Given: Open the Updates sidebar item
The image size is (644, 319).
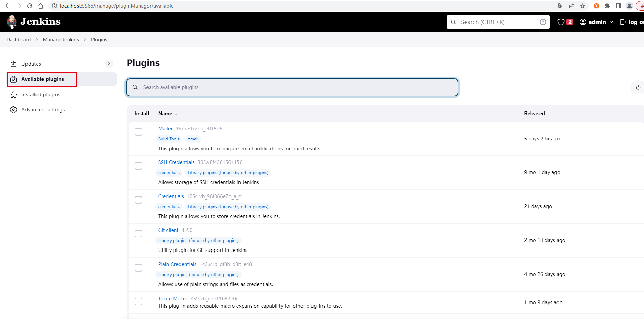Looking at the screenshot, I should point(62,64).
